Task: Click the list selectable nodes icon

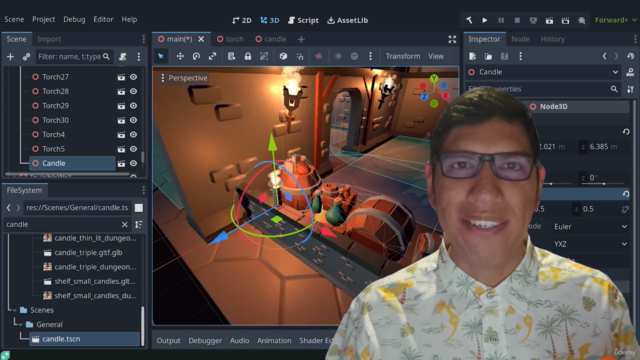Action: tap(231, 56)
